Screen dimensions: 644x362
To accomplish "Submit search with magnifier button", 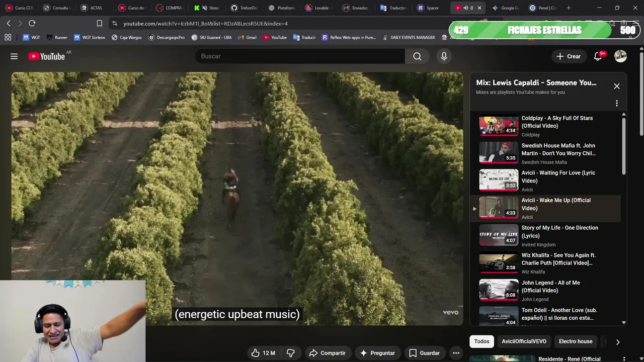I will coord(417,56).
